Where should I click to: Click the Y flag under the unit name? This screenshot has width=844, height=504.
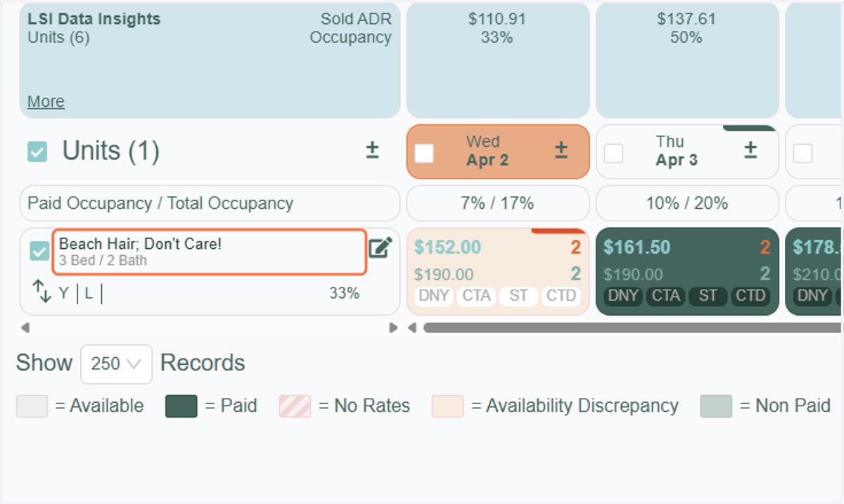(63, 293)
